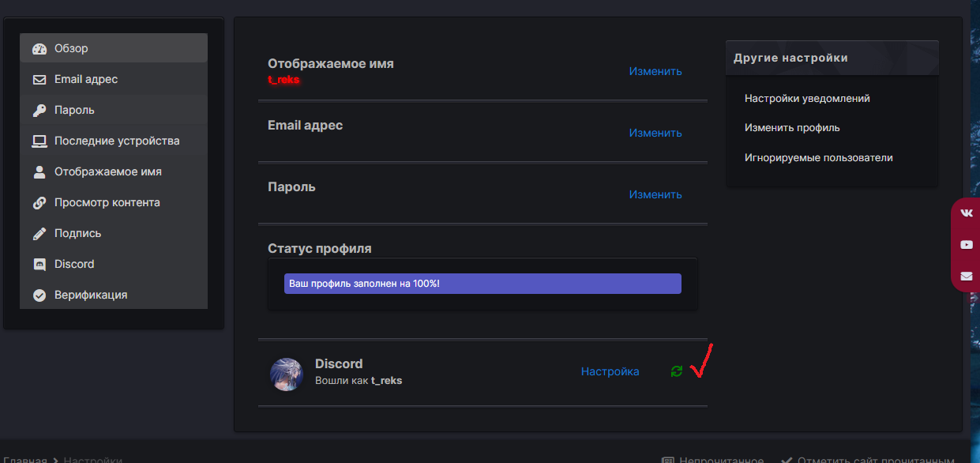Open the YouTube social link icon

967,245
